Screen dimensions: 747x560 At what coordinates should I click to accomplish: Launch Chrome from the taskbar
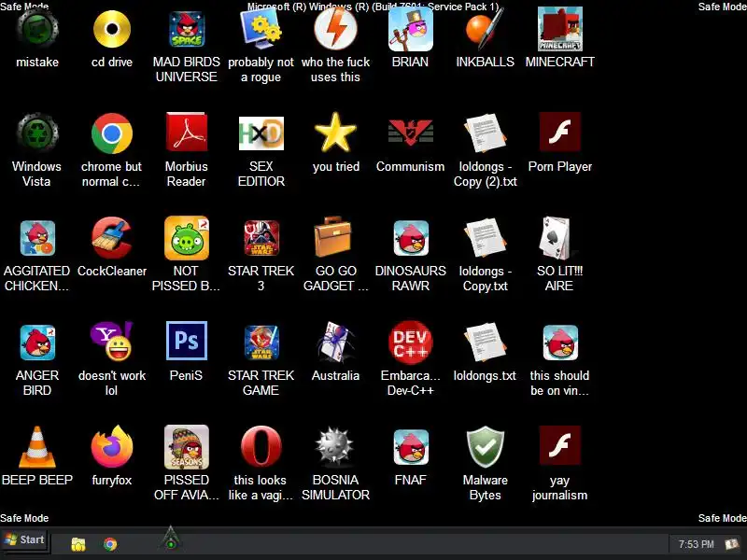tap(110, 544)
